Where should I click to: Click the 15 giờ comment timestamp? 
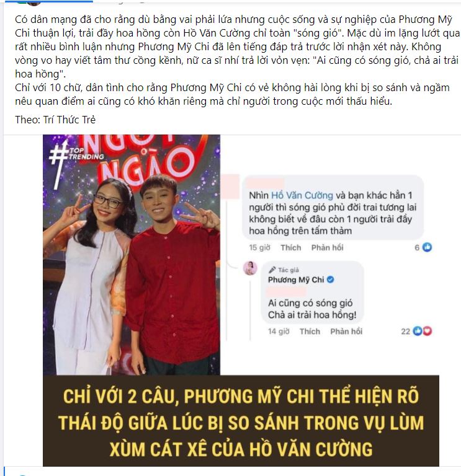259,248
